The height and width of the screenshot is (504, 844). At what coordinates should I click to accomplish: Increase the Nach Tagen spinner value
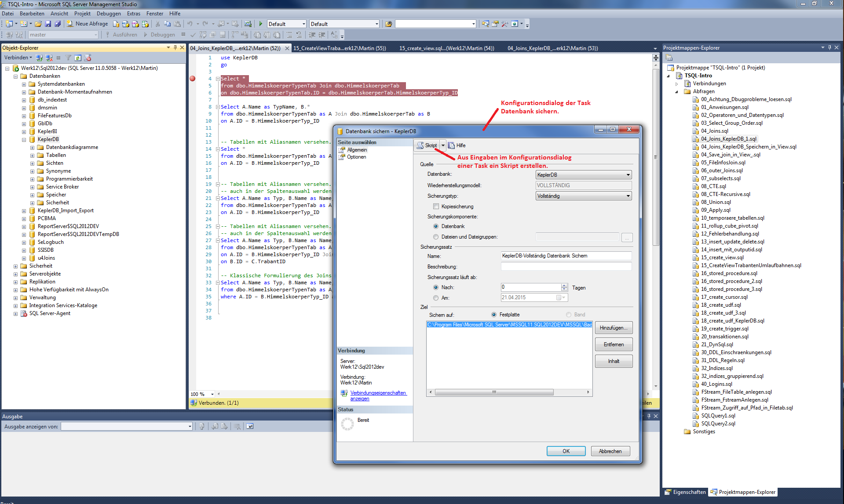pyautogui.click(x=564, y=285)
